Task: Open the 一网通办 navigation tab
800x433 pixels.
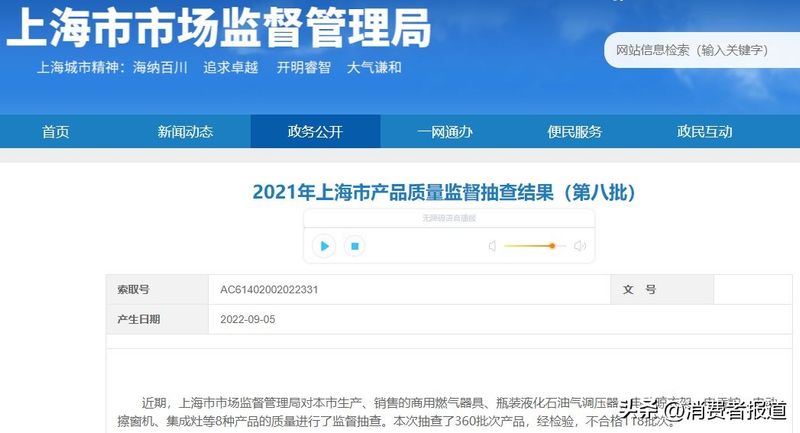Action: pyautogui.click(x=445, y=132)
